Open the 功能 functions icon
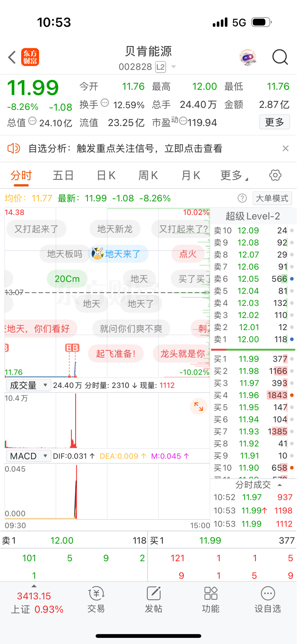Screen dimensions: 297x644 (x=210, y=600)
